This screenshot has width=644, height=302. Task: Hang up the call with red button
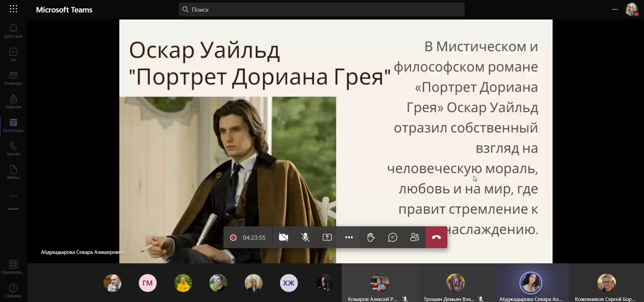click(x=436, y=237)
